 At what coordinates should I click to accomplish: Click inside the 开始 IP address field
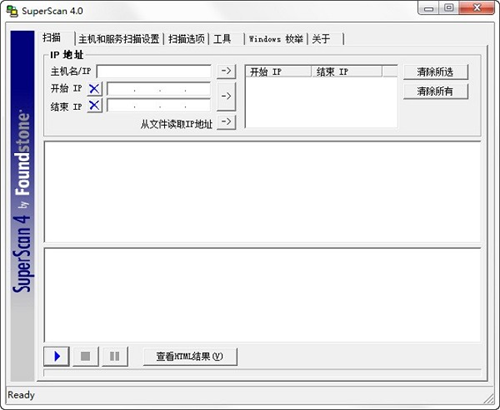tap(159, 89)
